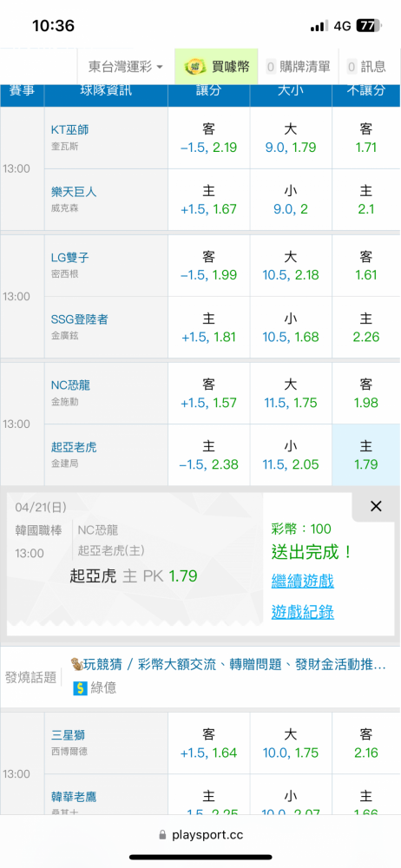Choose 樂天巨人 小 9.0, 2 under bet

(291, 200)
